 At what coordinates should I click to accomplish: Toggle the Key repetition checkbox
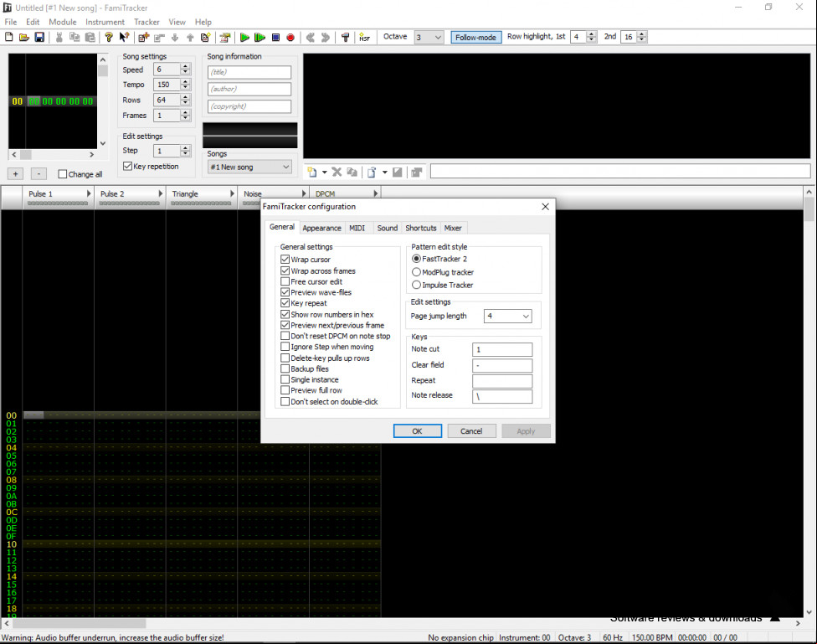click(x=127, y=166)
